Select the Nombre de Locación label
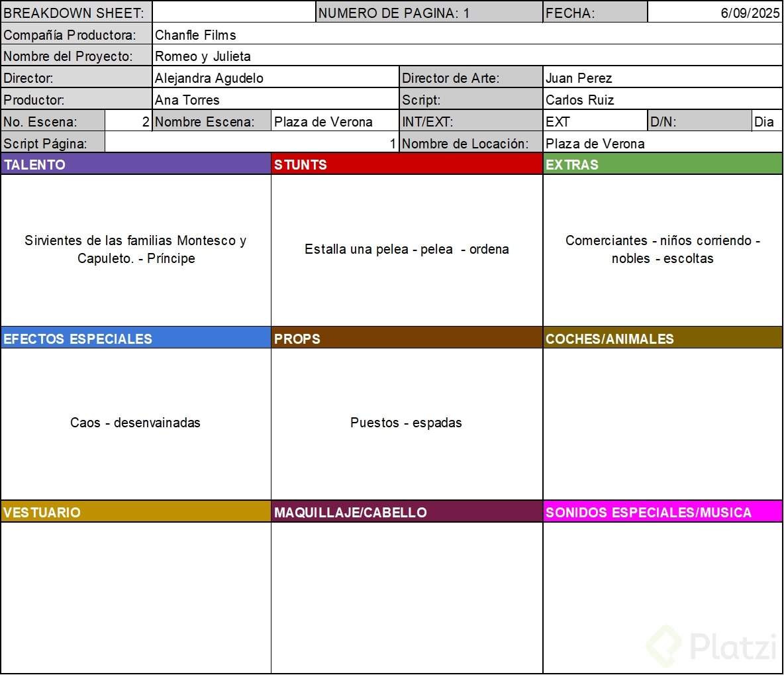784x675 pixels. [x=471, y=143]
